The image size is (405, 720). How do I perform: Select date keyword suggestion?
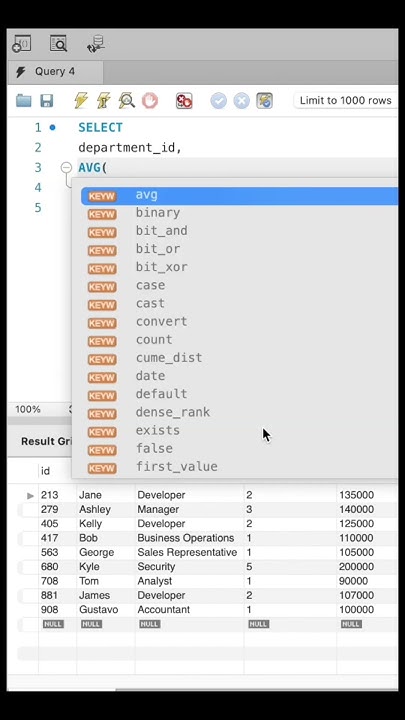pos(239,377)
